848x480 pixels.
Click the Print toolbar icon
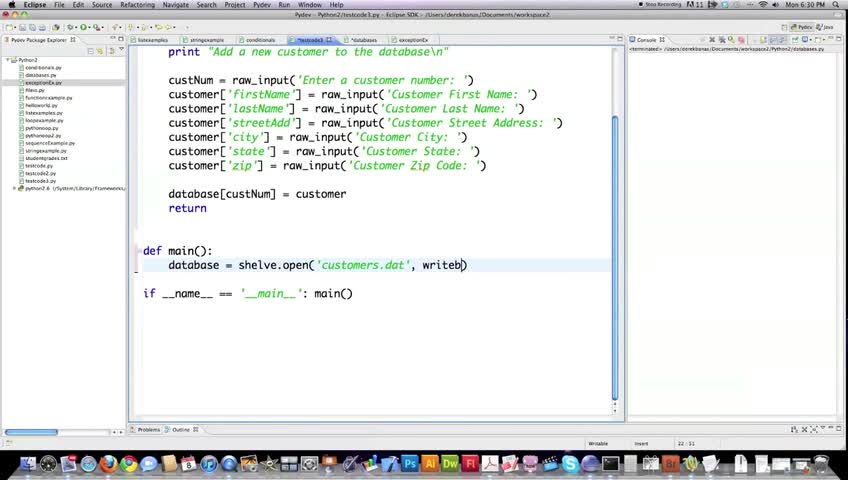point(42,28)
